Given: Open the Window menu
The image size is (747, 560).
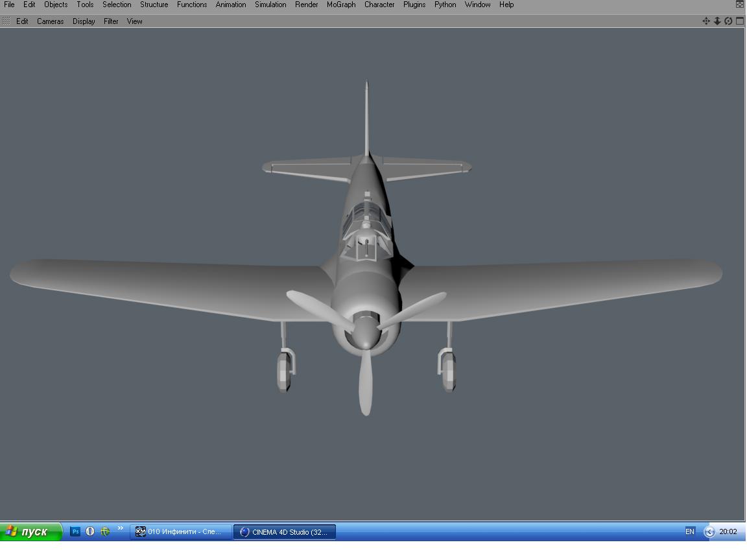Looking at the screenshot, I should tap(477, 5).
